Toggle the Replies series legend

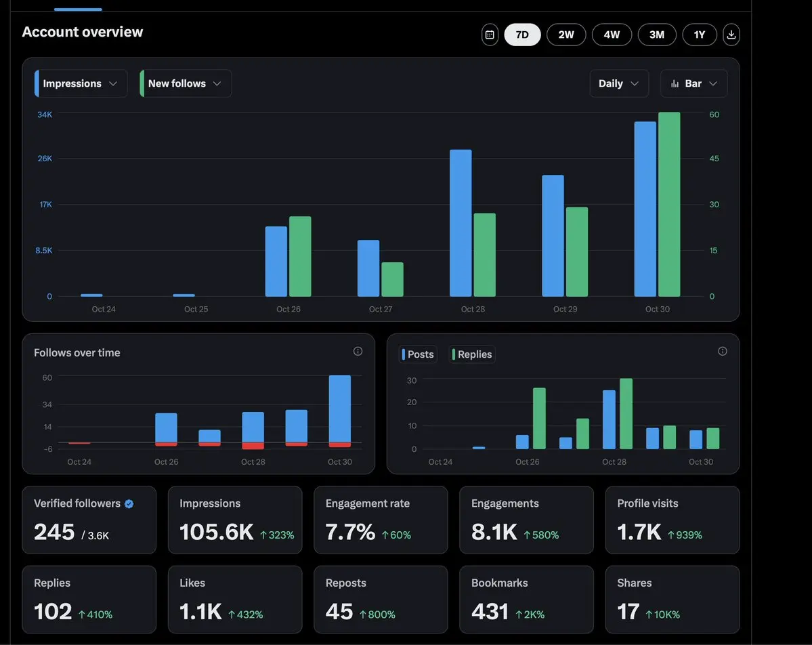click(472, 354)
